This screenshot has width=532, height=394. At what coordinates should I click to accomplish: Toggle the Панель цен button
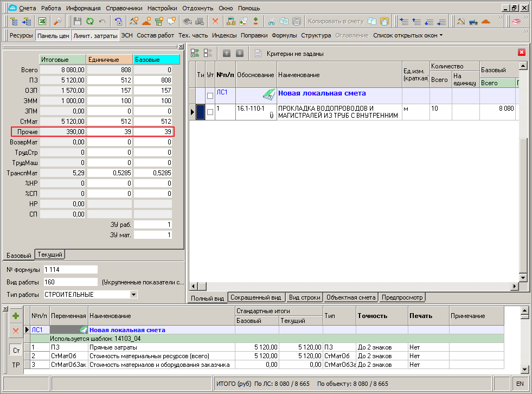coord(53,35)
